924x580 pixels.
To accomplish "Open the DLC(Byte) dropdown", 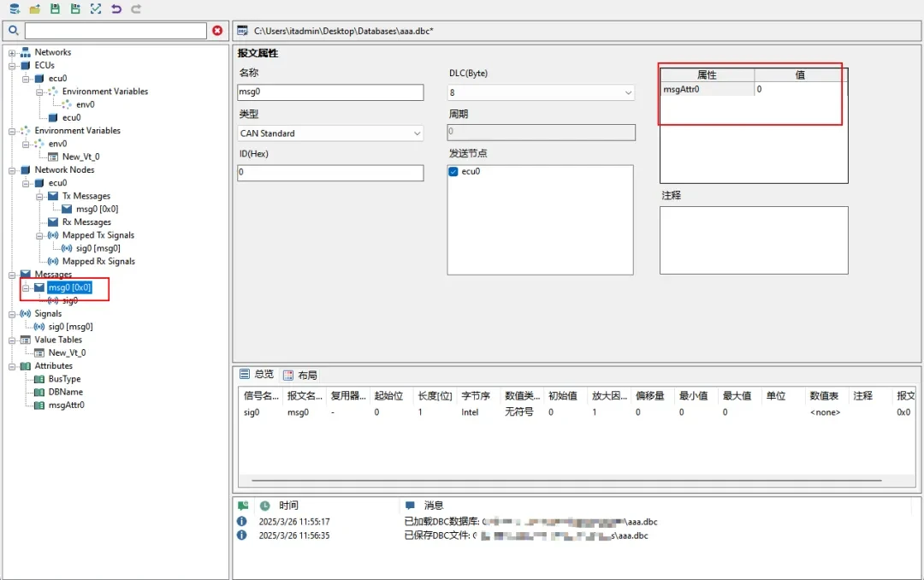I will 628,92.
